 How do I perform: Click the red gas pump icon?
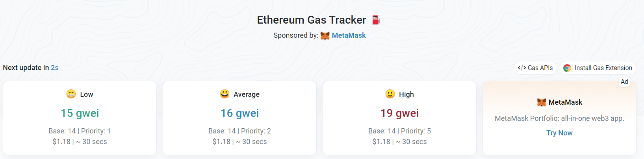[376, 20]
